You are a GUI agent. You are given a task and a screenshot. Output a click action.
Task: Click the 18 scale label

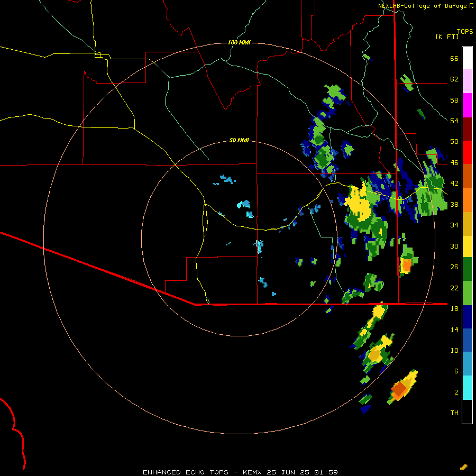point(454,309)
